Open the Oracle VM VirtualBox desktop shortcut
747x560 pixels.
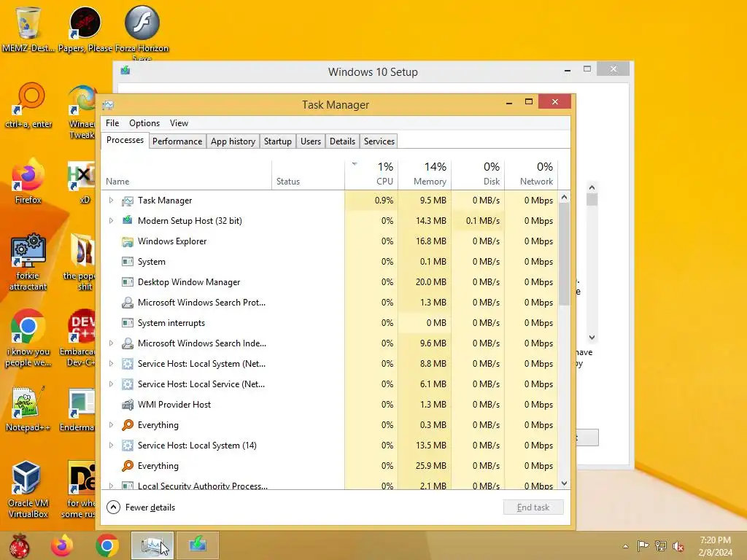28,489
